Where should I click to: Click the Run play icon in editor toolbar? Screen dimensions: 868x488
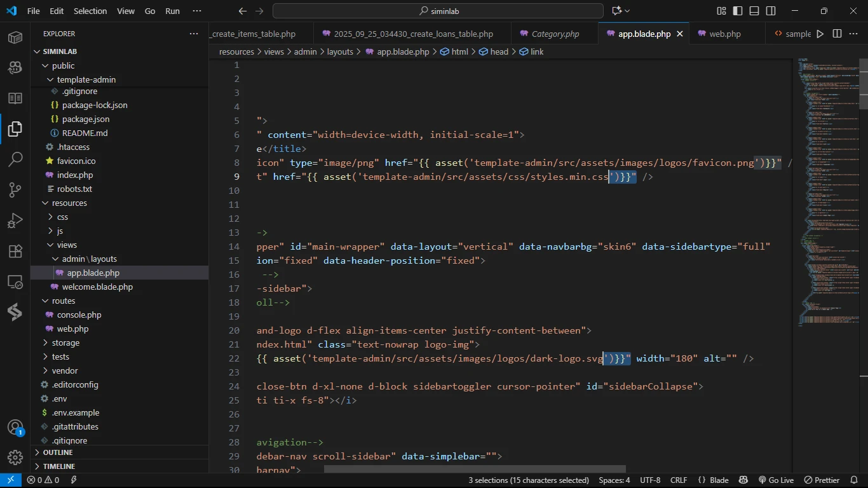(820, 34)
